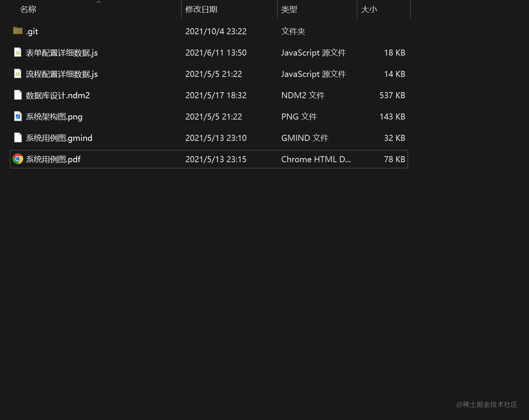The height and width of the screenshot is (420, 529).
Task: Click the image icon of 系统架构图.png
Action: tap(18, 116)
